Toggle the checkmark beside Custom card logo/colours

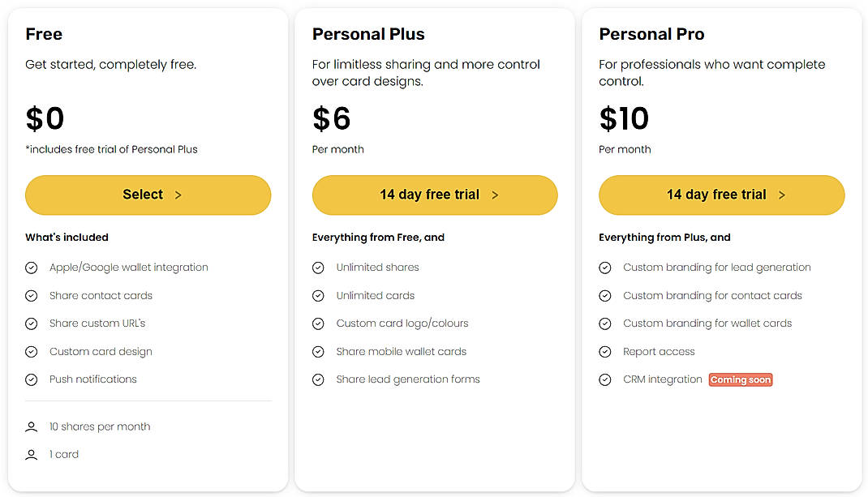[318, 323]
